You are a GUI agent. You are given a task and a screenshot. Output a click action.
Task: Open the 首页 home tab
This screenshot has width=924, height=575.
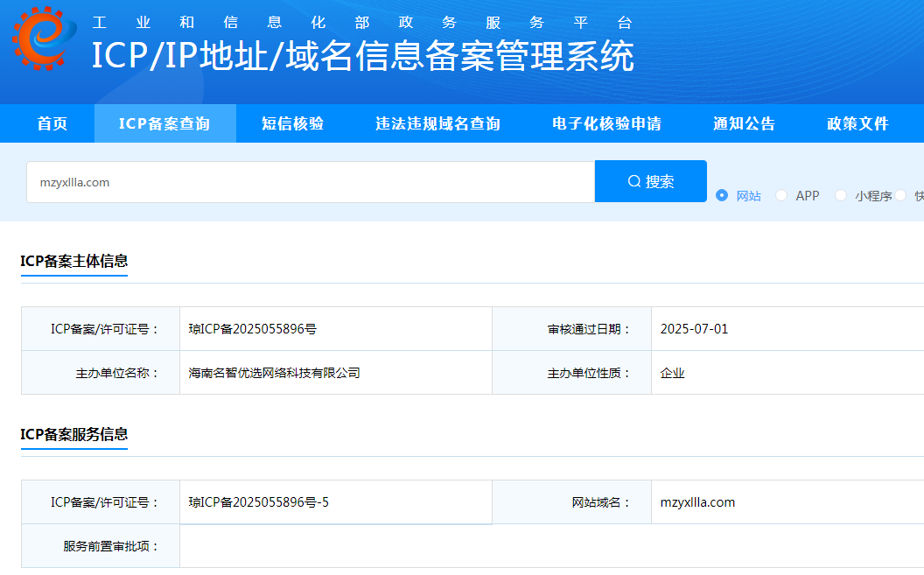(x=52, y=123)
